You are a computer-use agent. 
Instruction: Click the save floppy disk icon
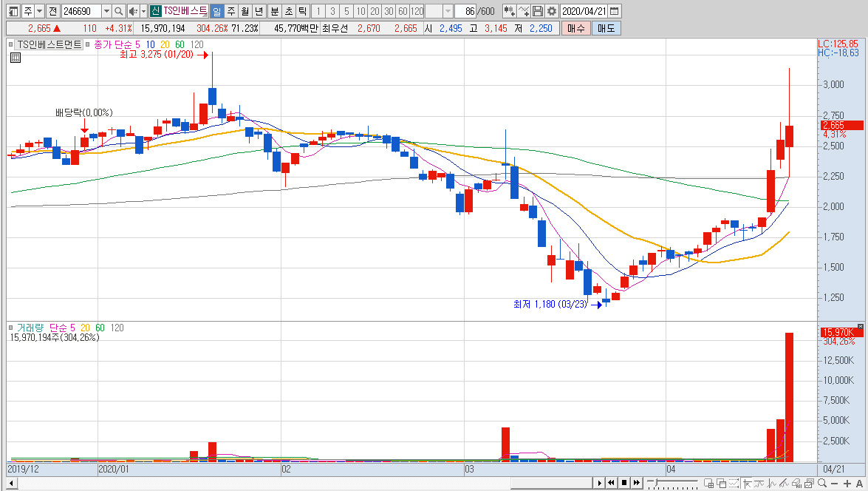point(537,11)
